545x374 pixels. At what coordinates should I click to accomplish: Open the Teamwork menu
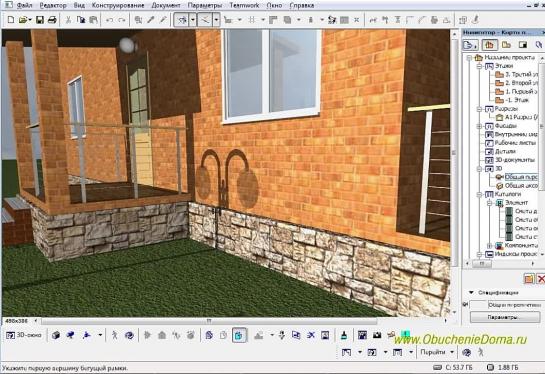tap(244, 5)
